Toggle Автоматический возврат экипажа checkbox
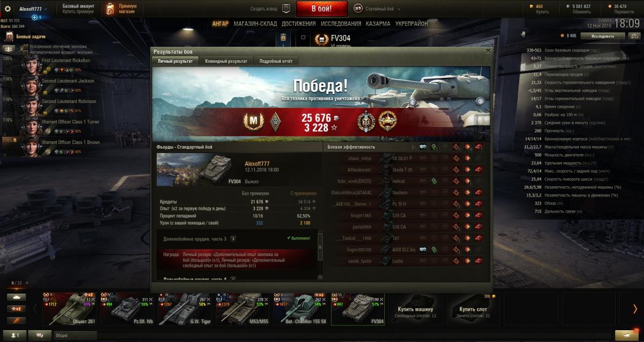Screen dimensions: 644x342 click(26, 52)
